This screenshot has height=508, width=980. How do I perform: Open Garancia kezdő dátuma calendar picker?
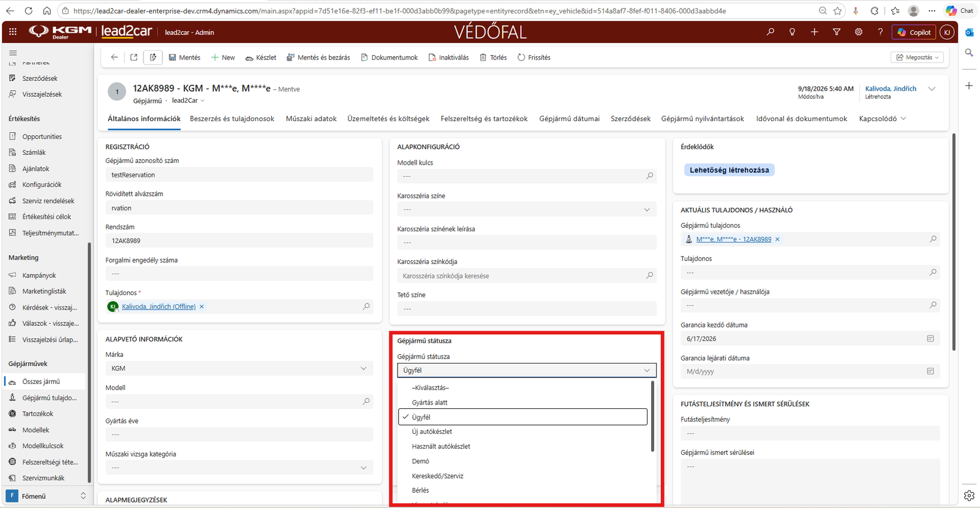(x=930, y=338)
